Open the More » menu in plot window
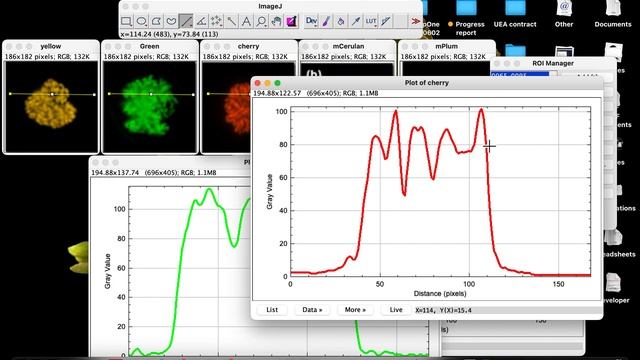The width and height of the screenshot is (640, 360). (355, 310)
